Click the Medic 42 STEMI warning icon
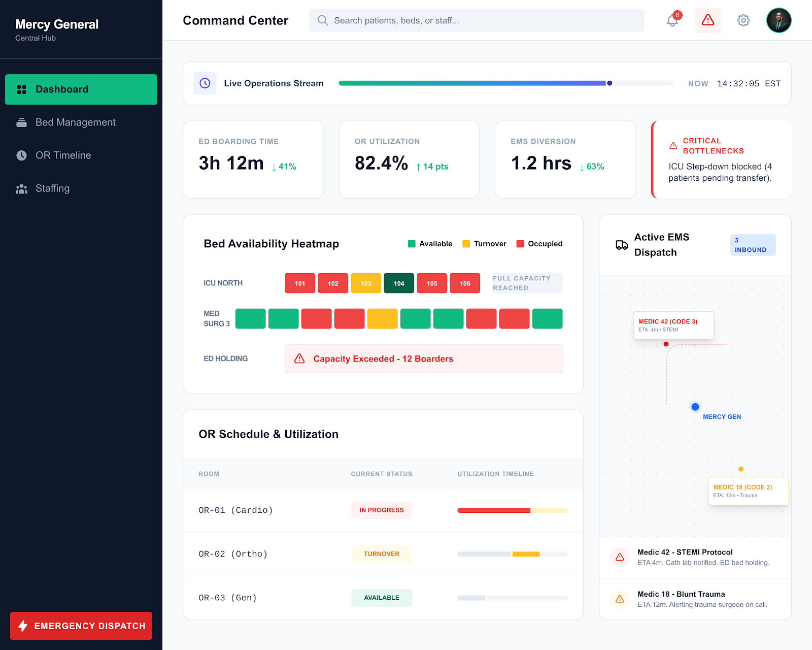Viewport: 812px width, 650px height. coord(620,557)
